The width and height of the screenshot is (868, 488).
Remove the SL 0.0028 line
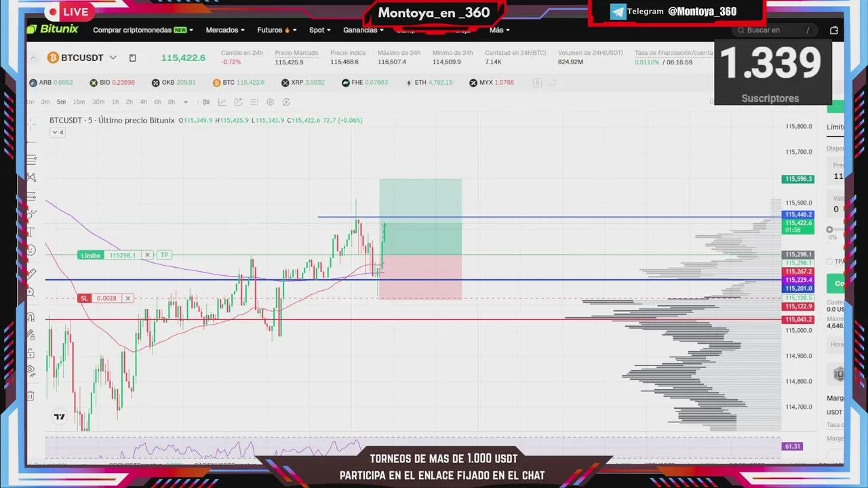click(x=128, y=298)
